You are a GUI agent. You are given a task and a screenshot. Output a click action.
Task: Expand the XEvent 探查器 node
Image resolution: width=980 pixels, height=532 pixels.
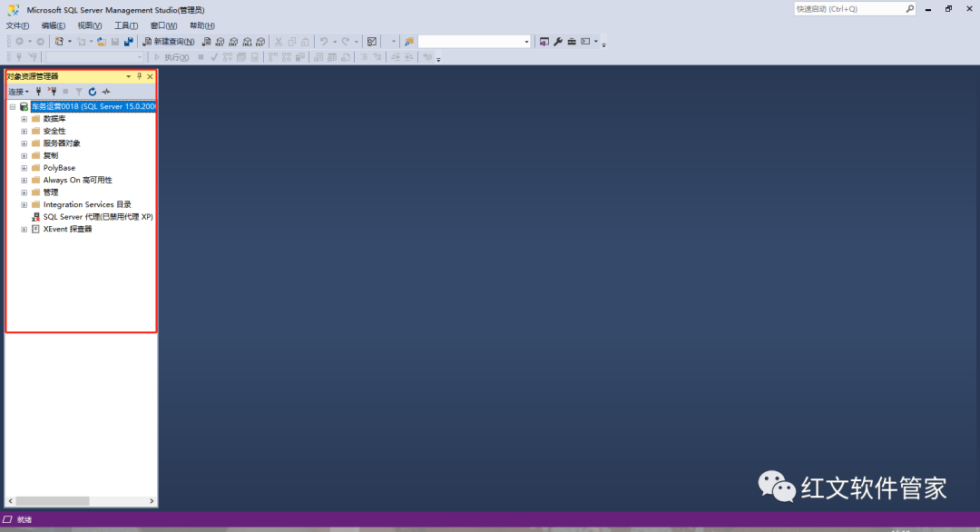[24, 230]
